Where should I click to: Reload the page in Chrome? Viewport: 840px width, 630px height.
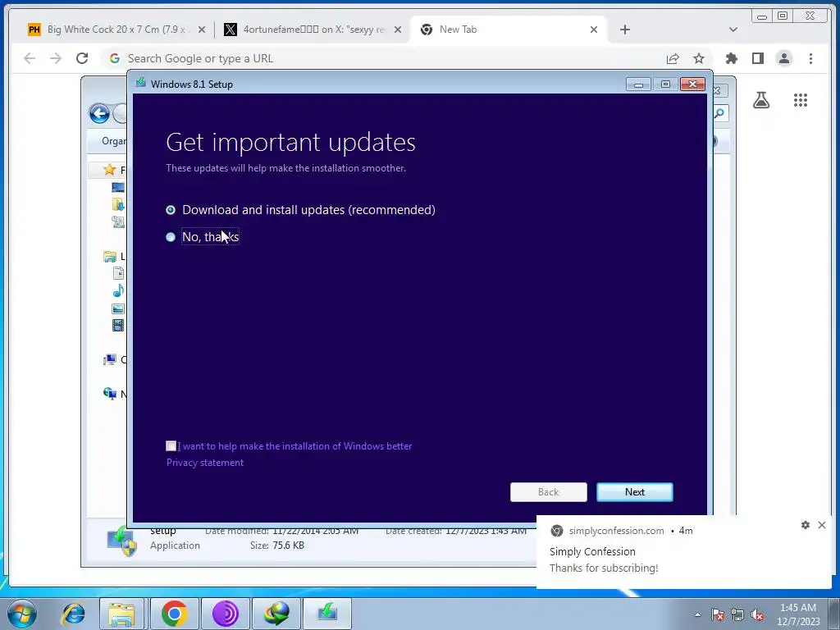[x=82, y=58]
